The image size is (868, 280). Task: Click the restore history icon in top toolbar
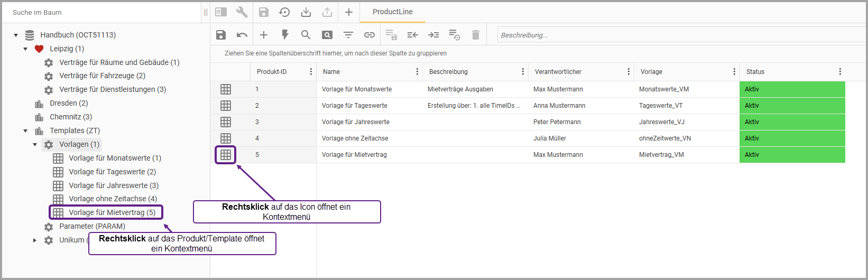coord(284,12)
